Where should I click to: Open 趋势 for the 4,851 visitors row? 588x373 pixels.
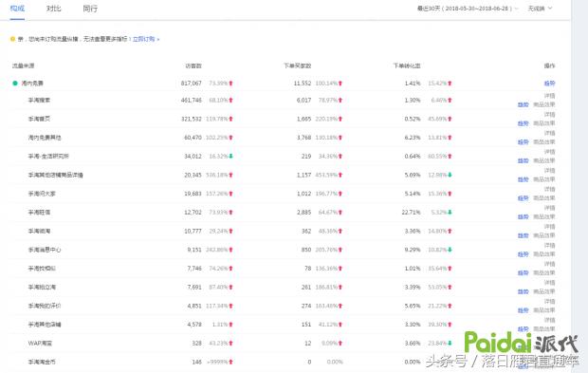[524, 310]
